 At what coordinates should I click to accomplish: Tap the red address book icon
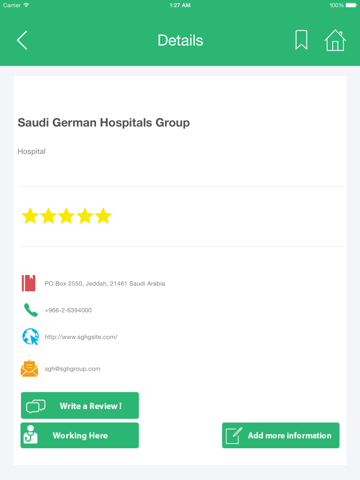[x=29, y=283]
